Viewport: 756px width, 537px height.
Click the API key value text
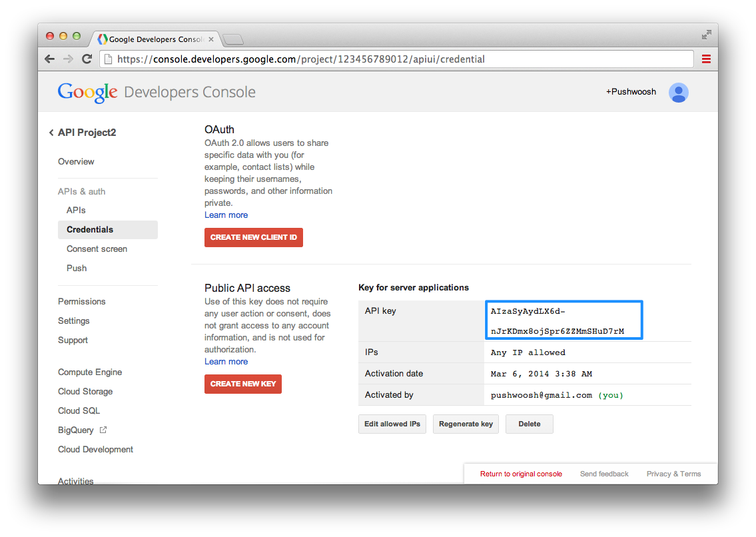click(558, 321)
